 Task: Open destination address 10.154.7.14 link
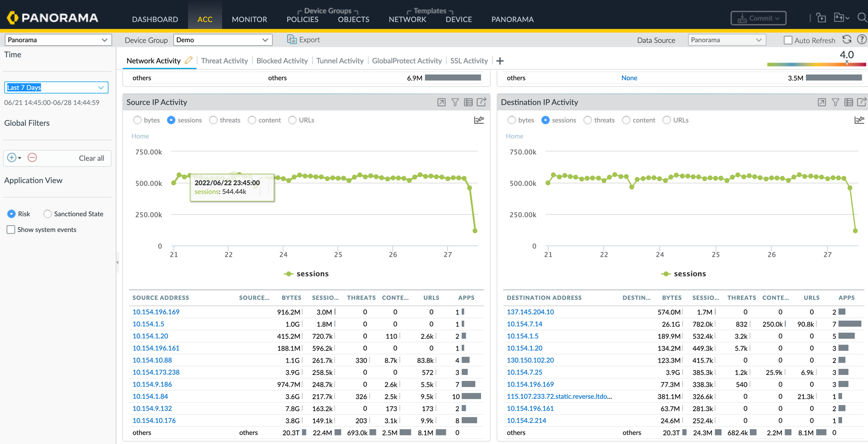pos(524,324)
